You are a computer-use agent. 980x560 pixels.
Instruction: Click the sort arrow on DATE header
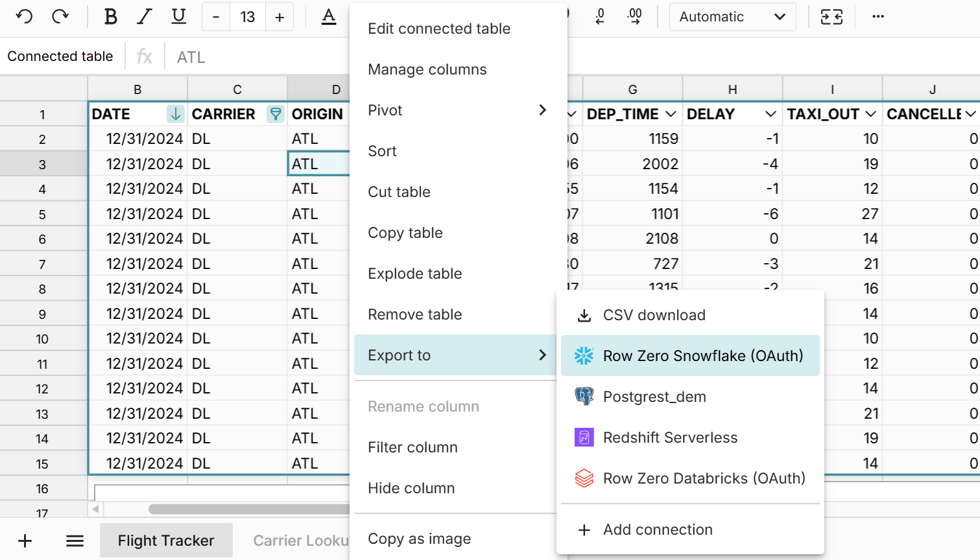174,113
